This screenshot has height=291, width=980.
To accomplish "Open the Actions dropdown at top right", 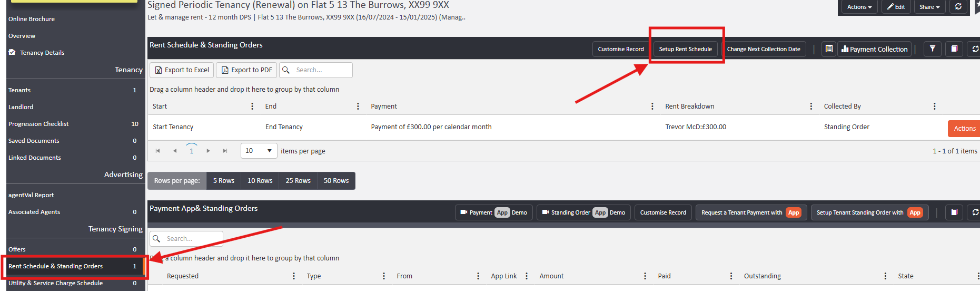I will point(859,7).
